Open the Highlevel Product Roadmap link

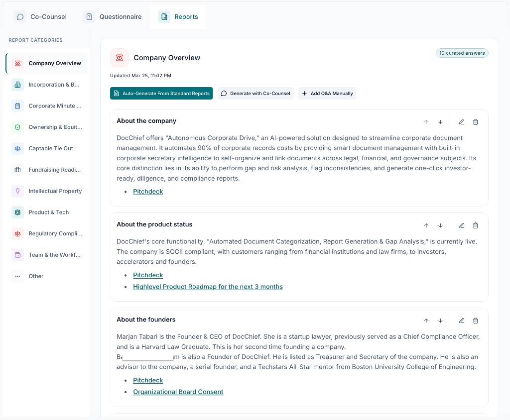pos(208,287)
